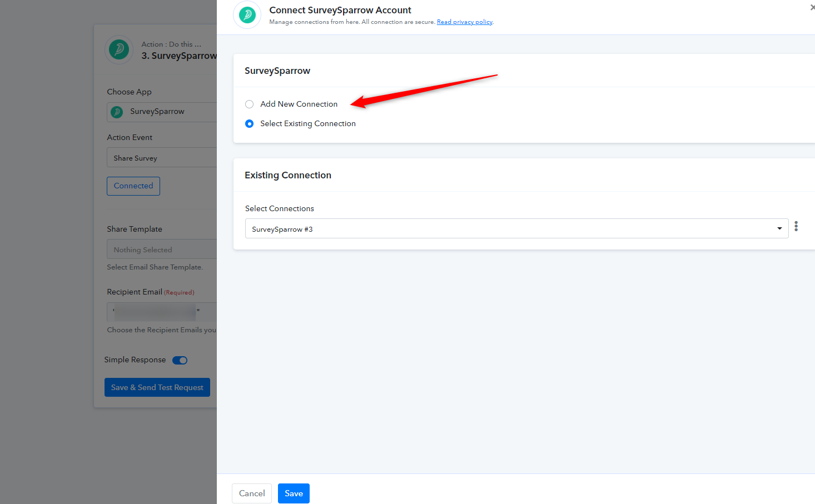Click the Choose the Recipient Emails hint text

tap(162, 330)
